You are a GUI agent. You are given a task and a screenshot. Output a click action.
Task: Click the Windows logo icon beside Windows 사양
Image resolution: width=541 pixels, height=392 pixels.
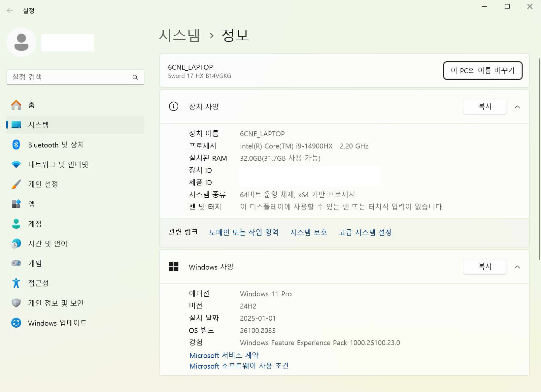pyautogui.click(x=174, y=266)
